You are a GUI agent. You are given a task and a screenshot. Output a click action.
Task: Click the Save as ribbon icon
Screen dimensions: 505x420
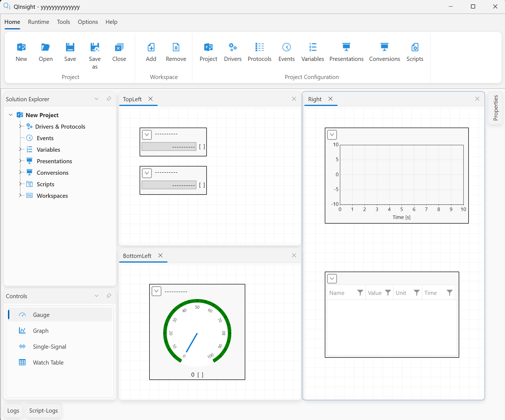coord(95,47)
